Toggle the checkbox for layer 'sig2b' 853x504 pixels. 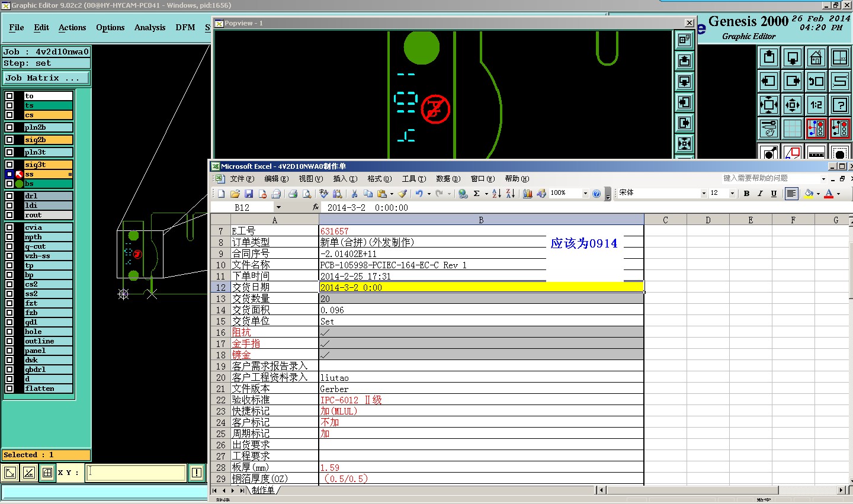click(x=9, y=140)
